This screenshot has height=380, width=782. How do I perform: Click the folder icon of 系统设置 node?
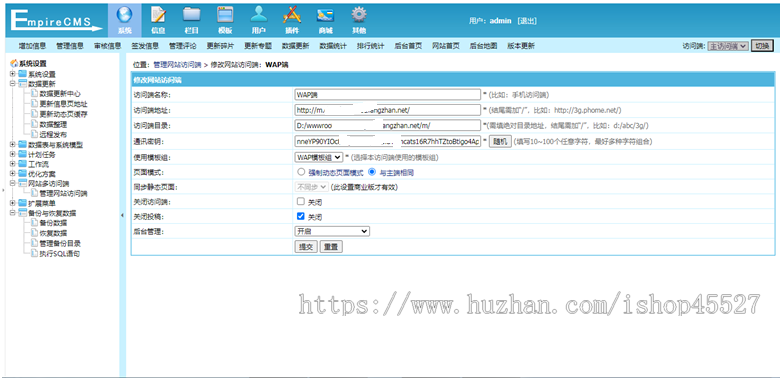tap(22, 74)
